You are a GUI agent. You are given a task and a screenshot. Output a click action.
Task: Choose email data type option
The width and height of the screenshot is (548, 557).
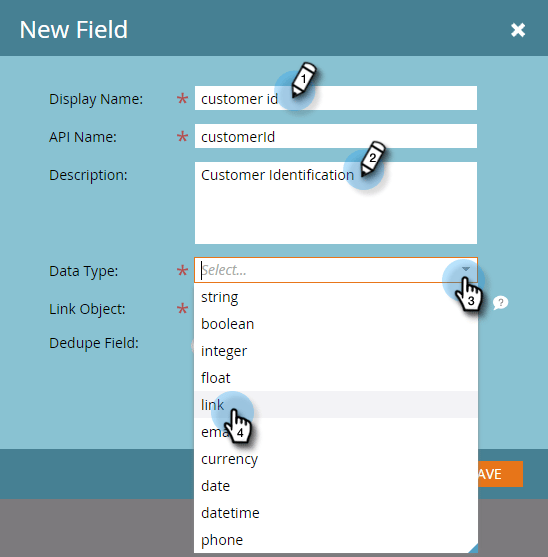[336, 432]
